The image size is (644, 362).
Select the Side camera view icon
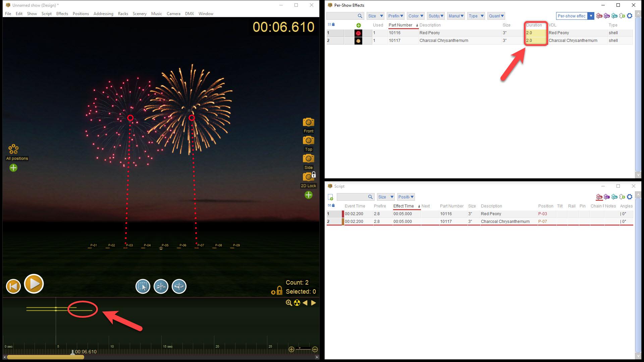(x=308, y=159)
